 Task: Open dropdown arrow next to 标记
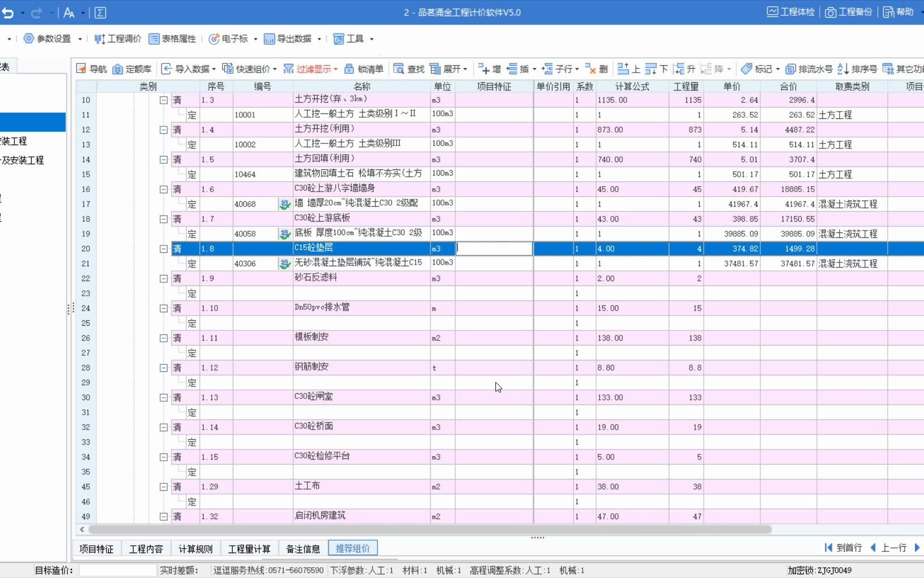[x=778, y=69]
